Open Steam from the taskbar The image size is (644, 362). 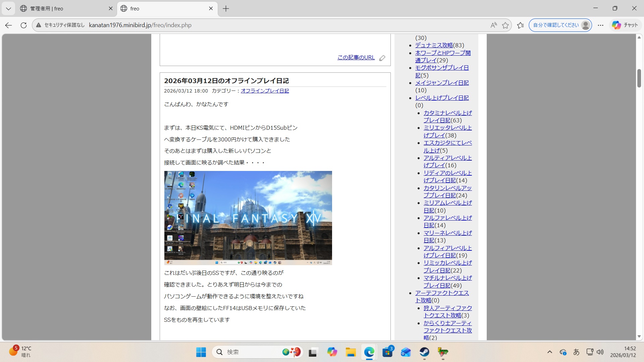[x=424, y=352]
